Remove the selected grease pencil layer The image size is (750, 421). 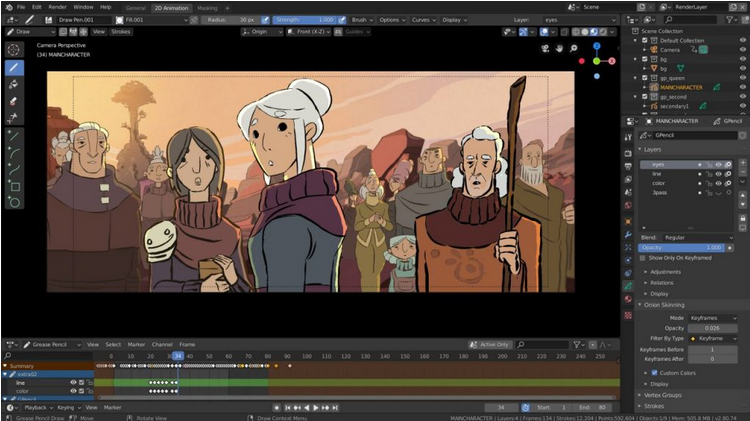[x=743, y=172]
